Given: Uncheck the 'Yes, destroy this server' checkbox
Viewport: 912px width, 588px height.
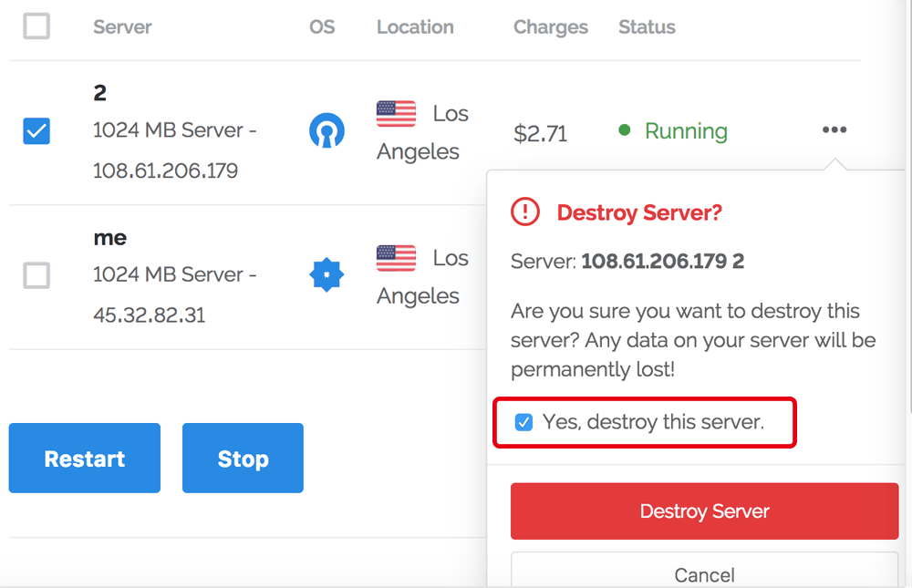Looking at the screenshot, I should pyautogui.click(x=523, y=422).
